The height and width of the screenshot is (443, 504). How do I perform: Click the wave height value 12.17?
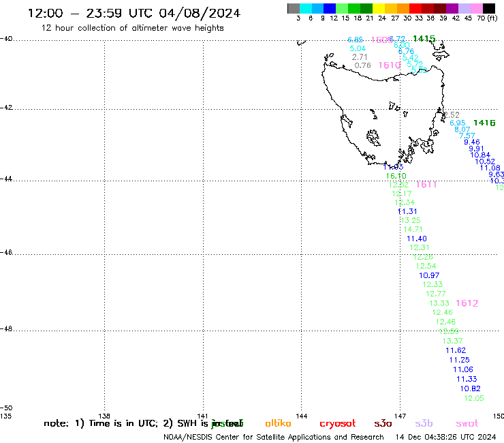pos(402,194)
